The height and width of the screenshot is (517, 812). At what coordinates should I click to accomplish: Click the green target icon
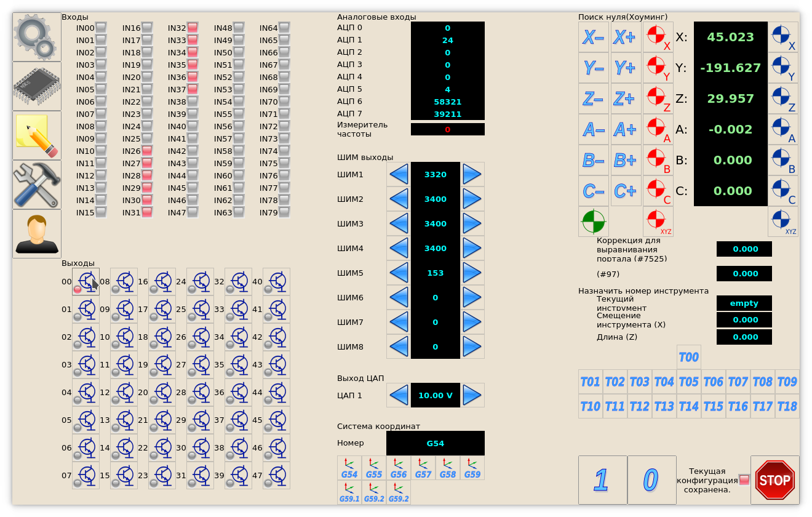[594, 222]
